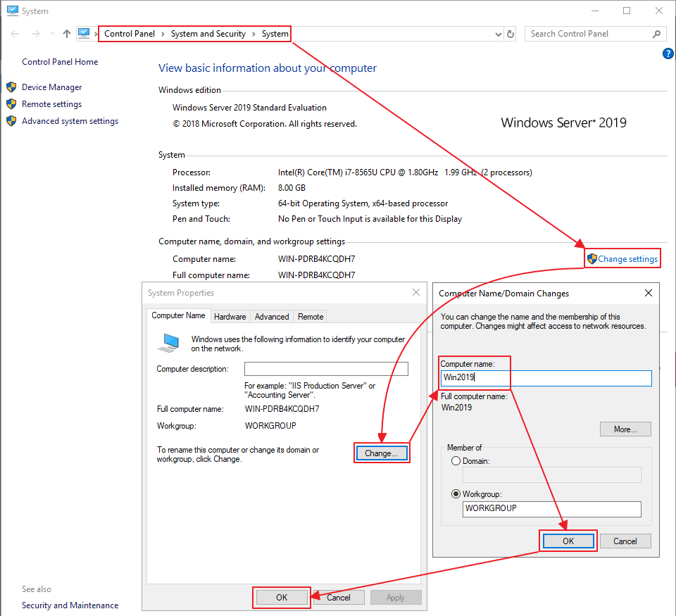Click shield icon beside Advanced system settings
The width and height of the screenshot is (676, 616).
pyautogui.click(x=12, y=120)
